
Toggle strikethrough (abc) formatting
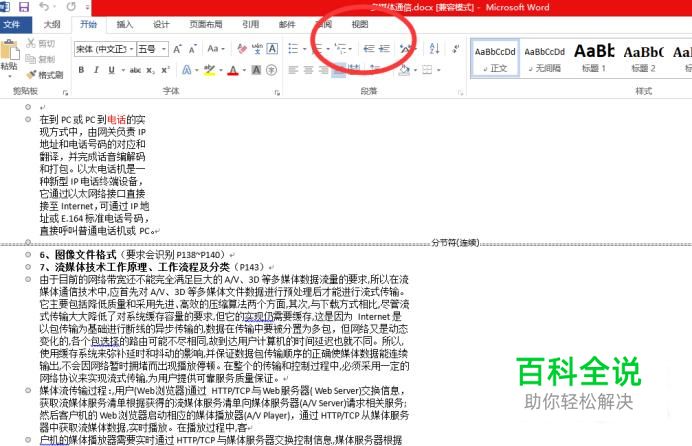[x=135, y=70]
